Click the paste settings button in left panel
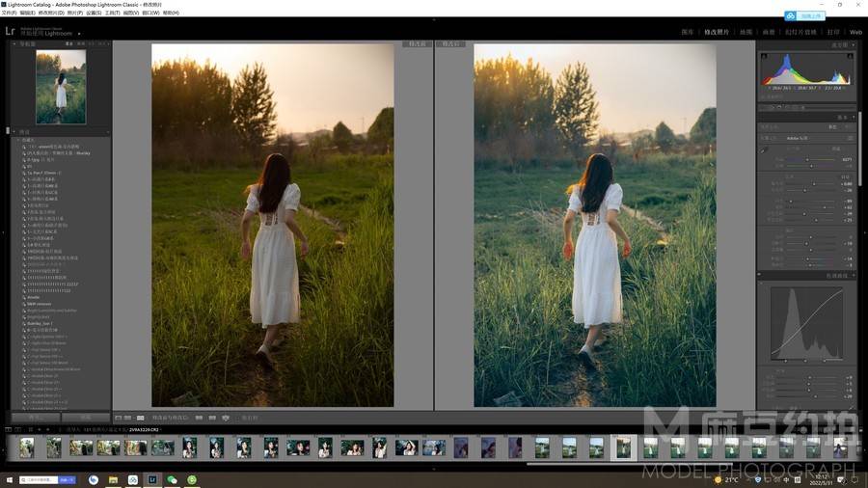 (x=85, y=418)
